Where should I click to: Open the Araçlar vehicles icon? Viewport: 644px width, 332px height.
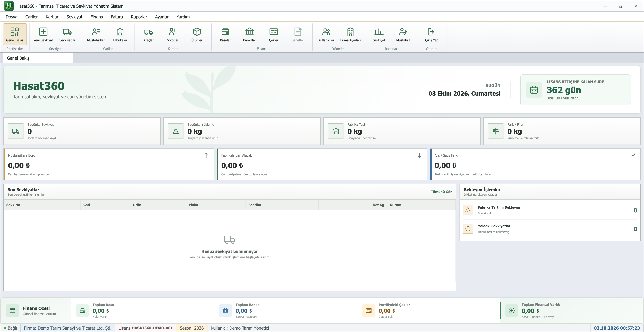(148, 34)
